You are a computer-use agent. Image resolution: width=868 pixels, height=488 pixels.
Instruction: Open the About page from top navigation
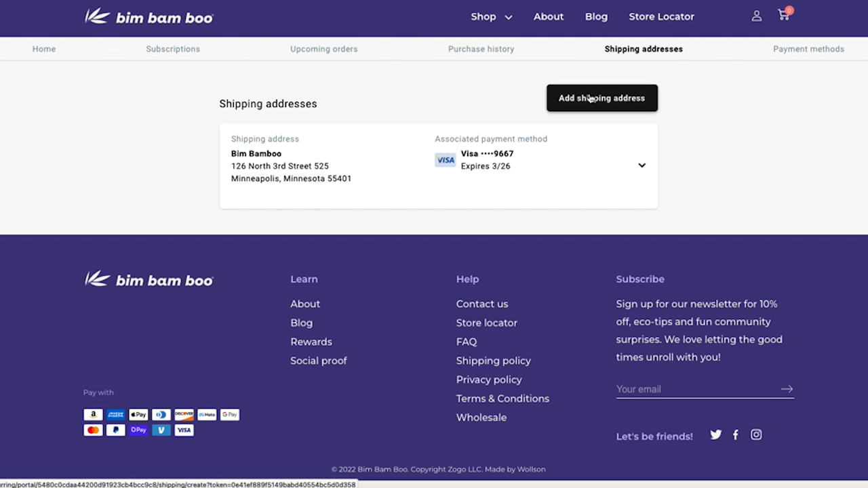click(x=549, y=17)
